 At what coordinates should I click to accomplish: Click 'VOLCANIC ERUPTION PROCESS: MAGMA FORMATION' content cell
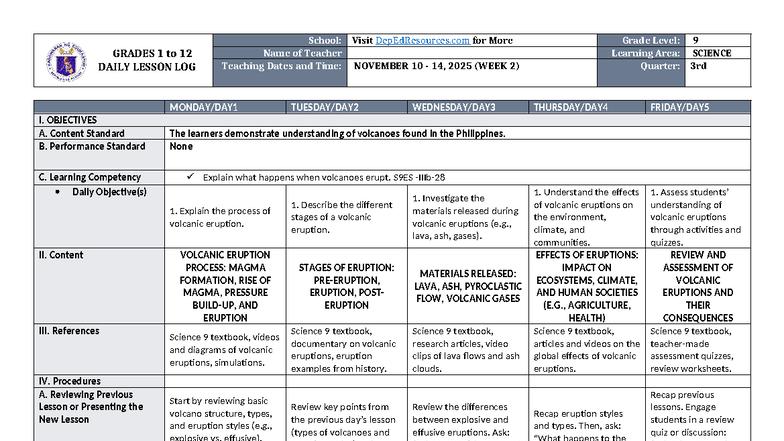tap(225, 286)
